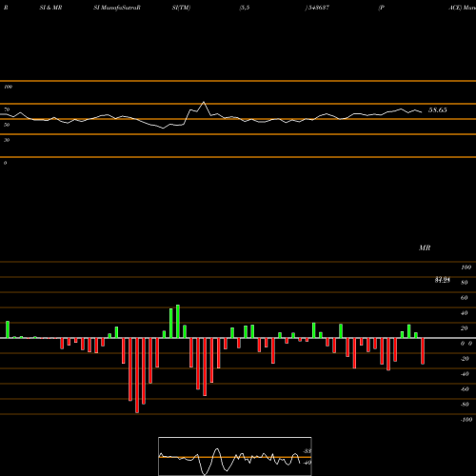
Task: Select the last red bar in MR histogram
Action: click(x=423, y=351)
